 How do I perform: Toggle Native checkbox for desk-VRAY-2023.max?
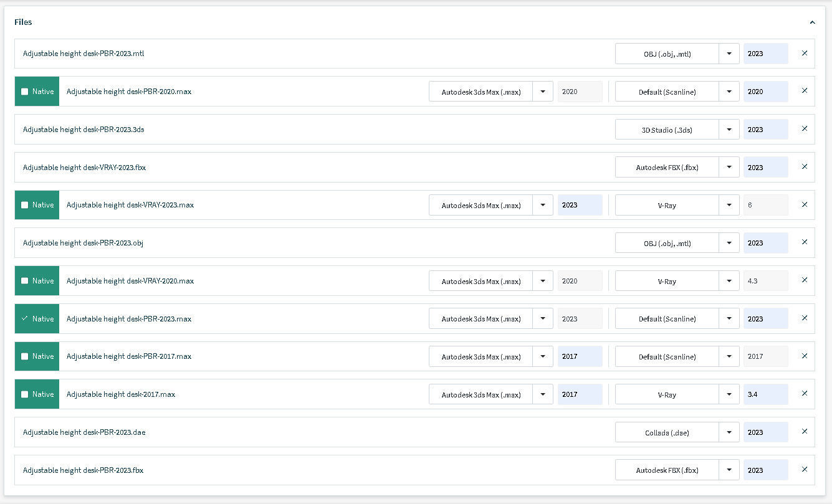point(25,205)
